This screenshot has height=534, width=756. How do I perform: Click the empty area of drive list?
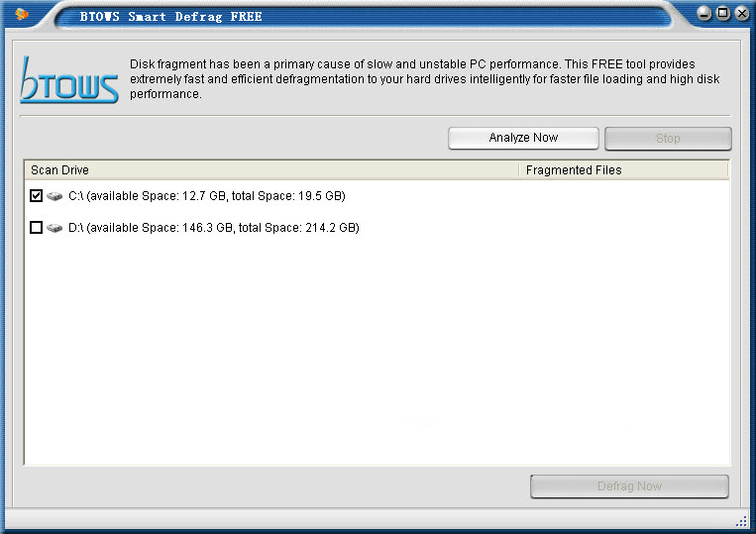[x=377, y=357]
